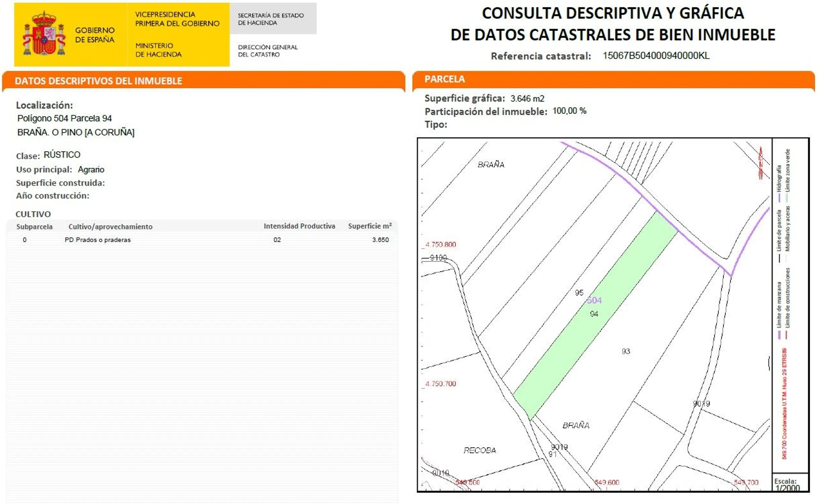Click the Ministerio de Hacienda text
The height and width of the screenshot is (504, 820).
pyautogui.click(x=158, y=50)
